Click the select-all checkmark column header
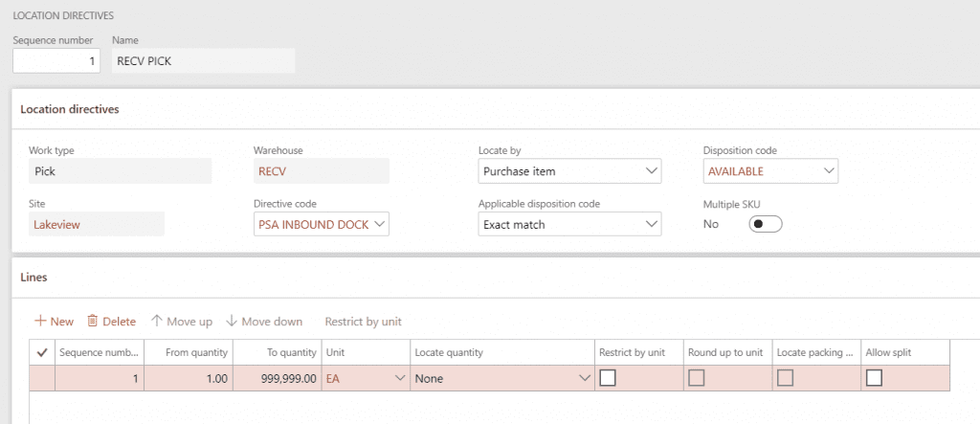This screenshot has height=424, width=980. pos(41,352)
